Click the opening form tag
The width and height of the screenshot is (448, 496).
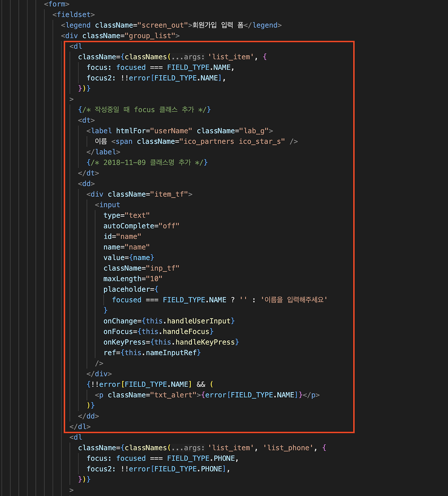(x=57, y=4)
